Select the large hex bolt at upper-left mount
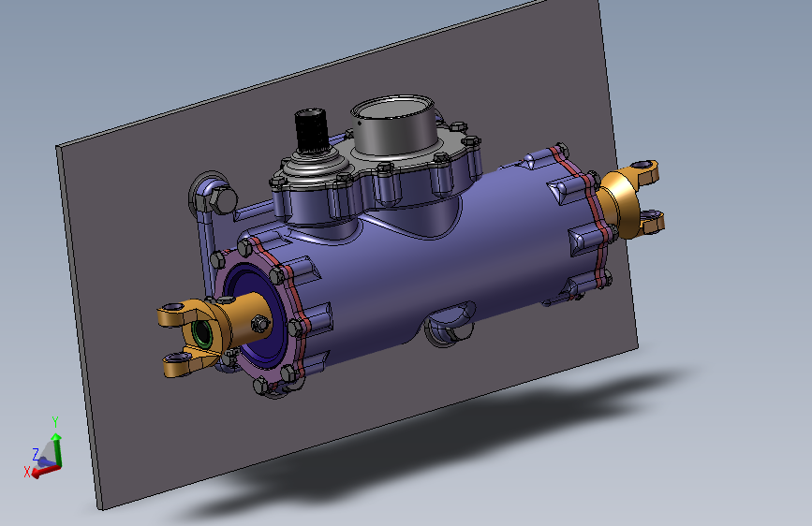 (x=223, y=199)
